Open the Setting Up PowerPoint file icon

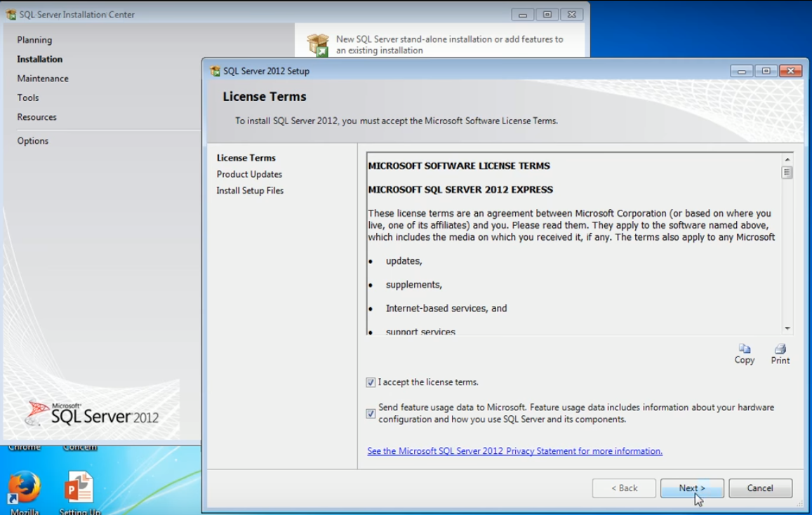point(79,487)
